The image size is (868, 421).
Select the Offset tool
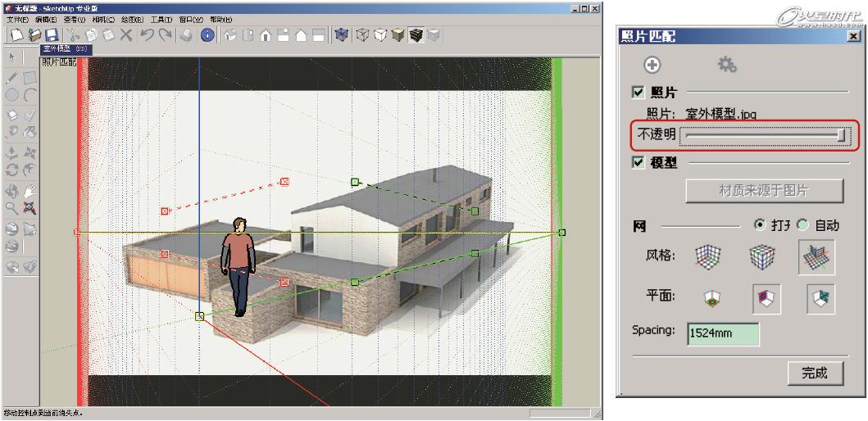point(30,170)
